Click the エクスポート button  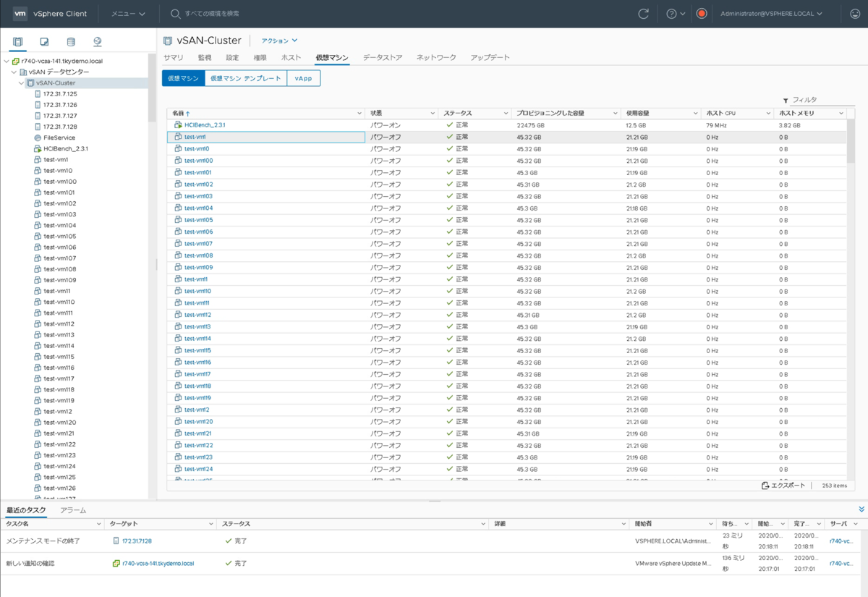tap(783, 486)
